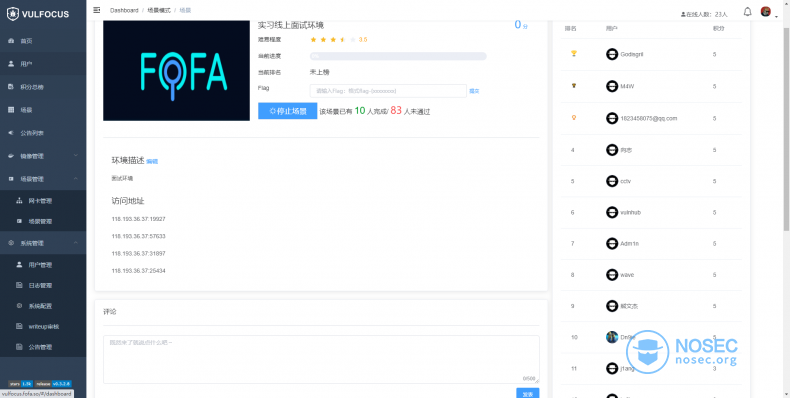Click the 场景 grid icon in sidebar
Screen dimensions: 790x398
pyautogui.click(x=12, y=110)
